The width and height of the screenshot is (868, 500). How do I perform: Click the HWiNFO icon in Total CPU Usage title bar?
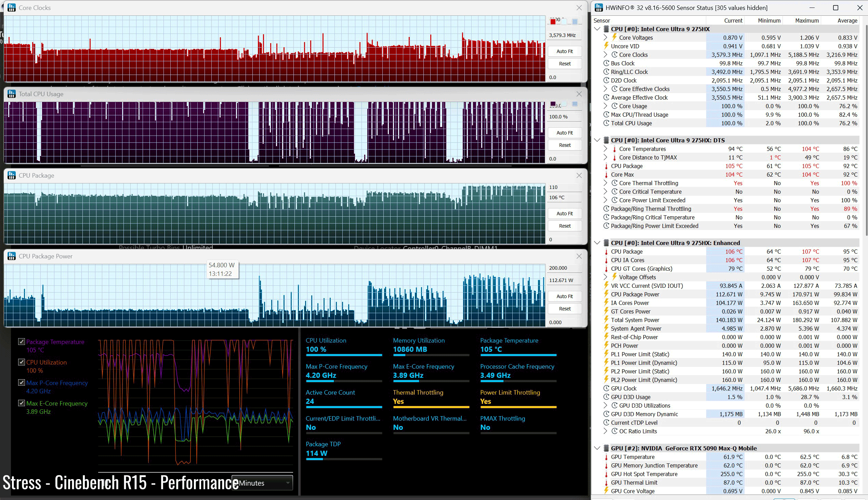(11, 94)
